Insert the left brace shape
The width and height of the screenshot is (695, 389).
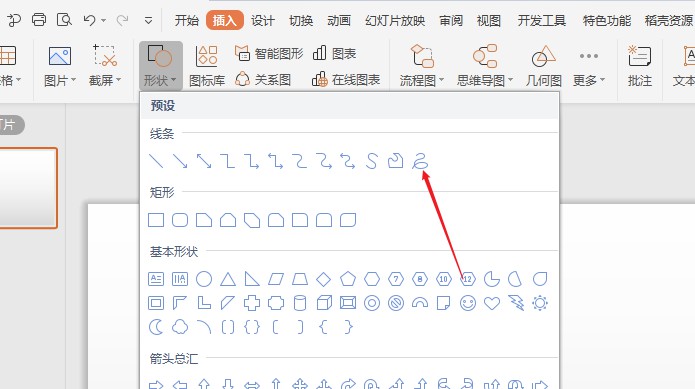[x=324, y=327]
